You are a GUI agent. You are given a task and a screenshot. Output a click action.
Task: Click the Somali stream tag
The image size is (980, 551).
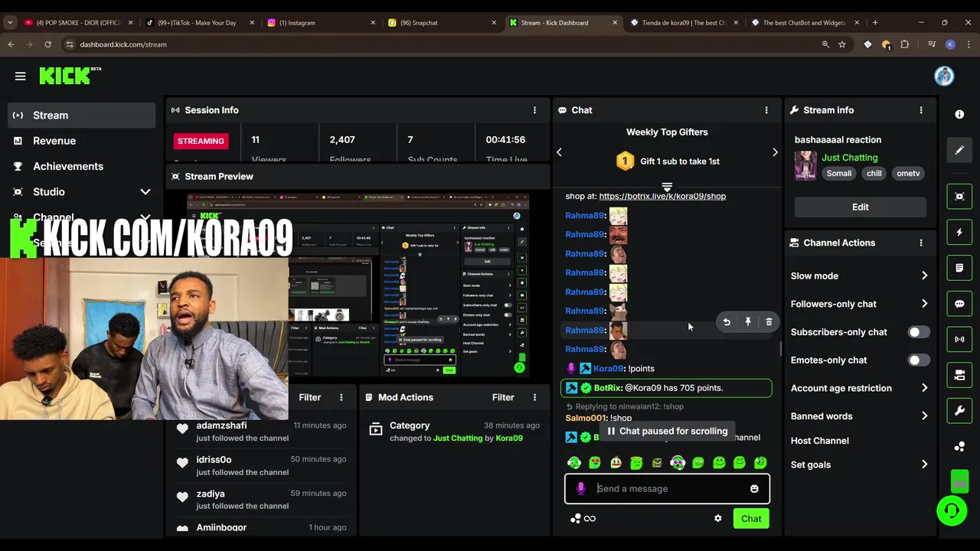[839, 174]
